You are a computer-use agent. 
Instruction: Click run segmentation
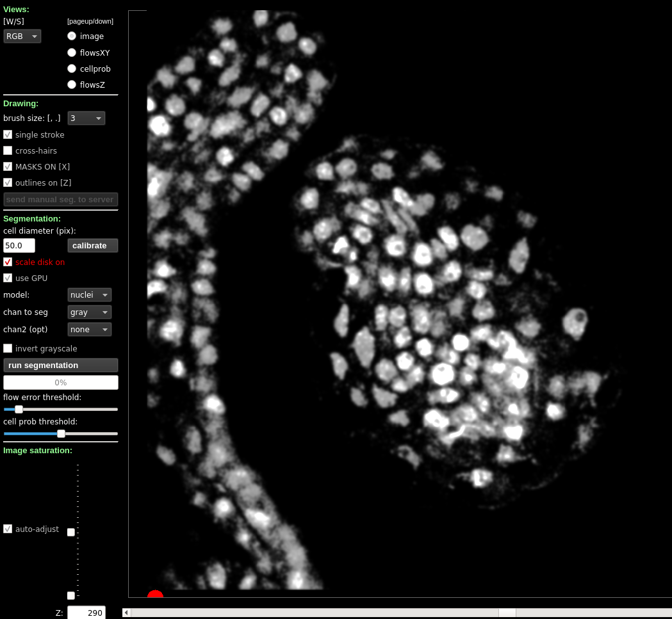coord(60,365)
